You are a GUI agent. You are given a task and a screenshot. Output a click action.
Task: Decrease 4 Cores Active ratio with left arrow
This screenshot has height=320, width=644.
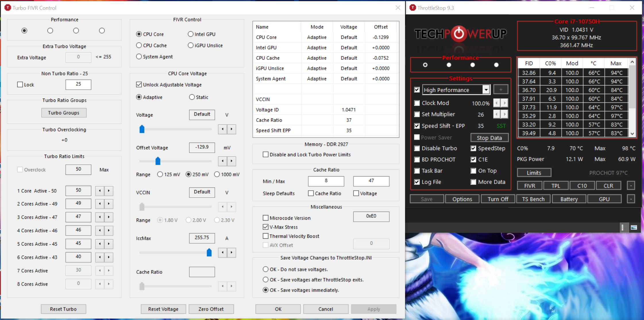[100, 230]
